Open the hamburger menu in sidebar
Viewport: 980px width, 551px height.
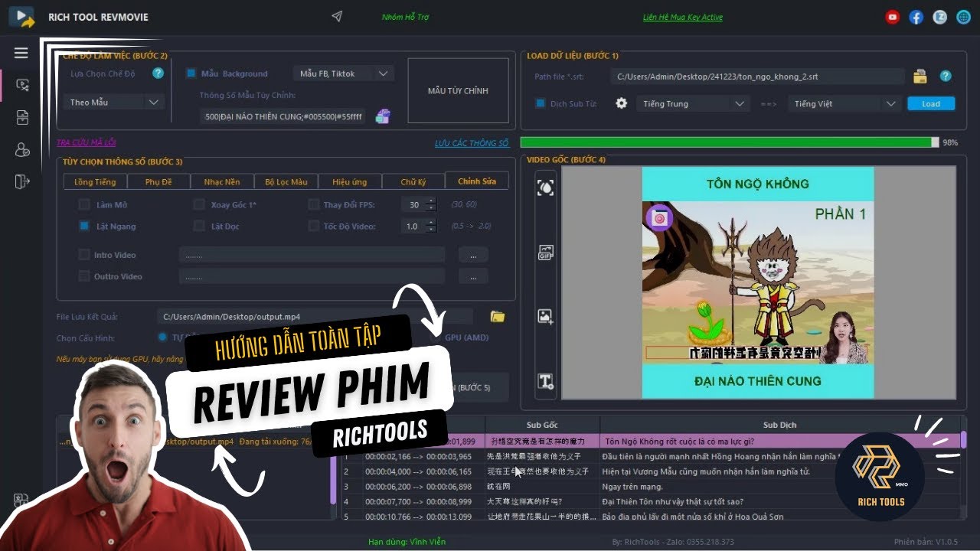coord(21,53)
